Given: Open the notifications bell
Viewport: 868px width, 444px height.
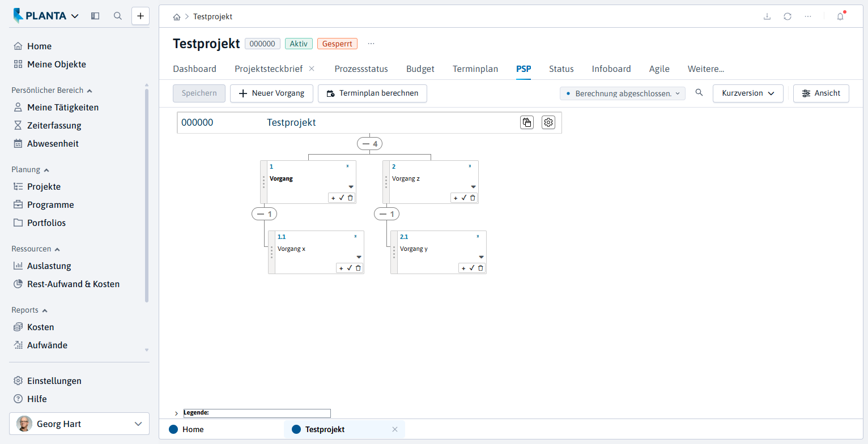Looking at the screenshot, I should pyautogui.click(x=840, y=16).
